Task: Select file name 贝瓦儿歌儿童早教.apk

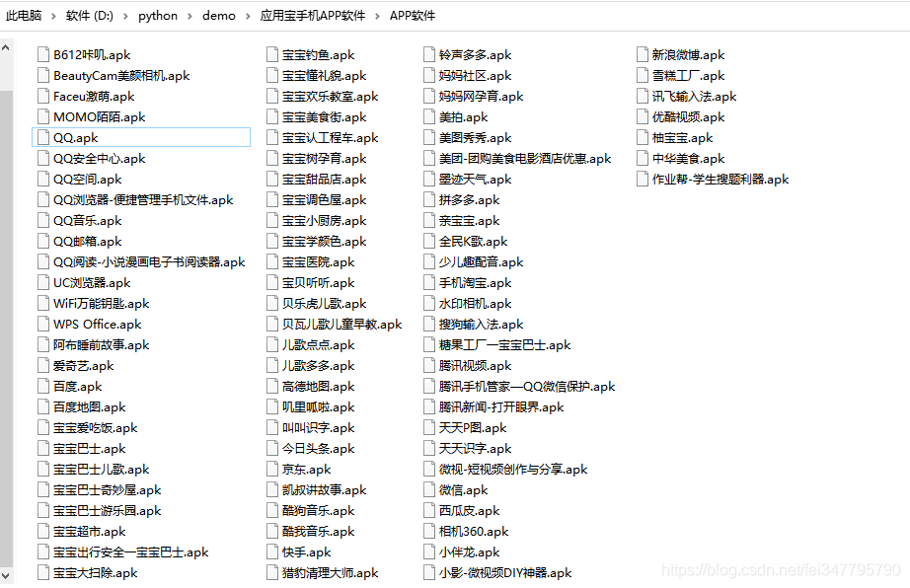Action: pos(342,325)
